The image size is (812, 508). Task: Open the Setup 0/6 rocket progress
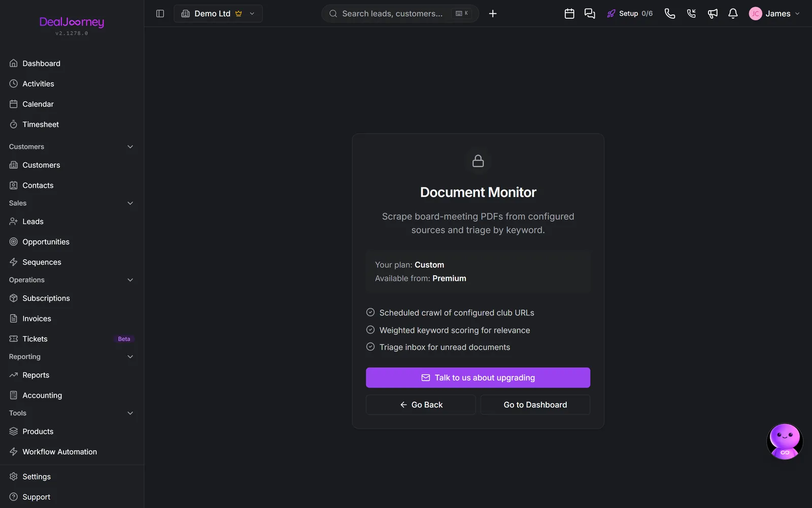(630, 14)
